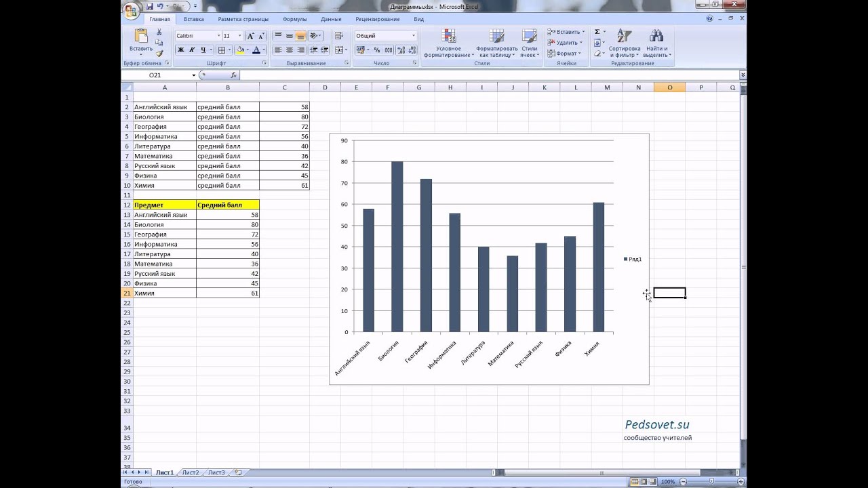This screenshot has width=868, height=488.
Task: Open Format (Формат) cells dropdown
Action: coord(564,54)
